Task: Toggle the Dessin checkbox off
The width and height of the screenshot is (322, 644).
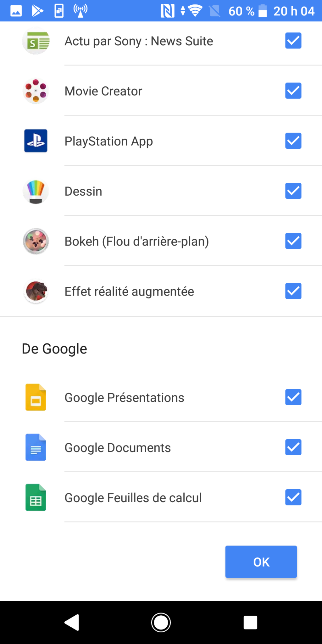Action: (x=293, y=191)
